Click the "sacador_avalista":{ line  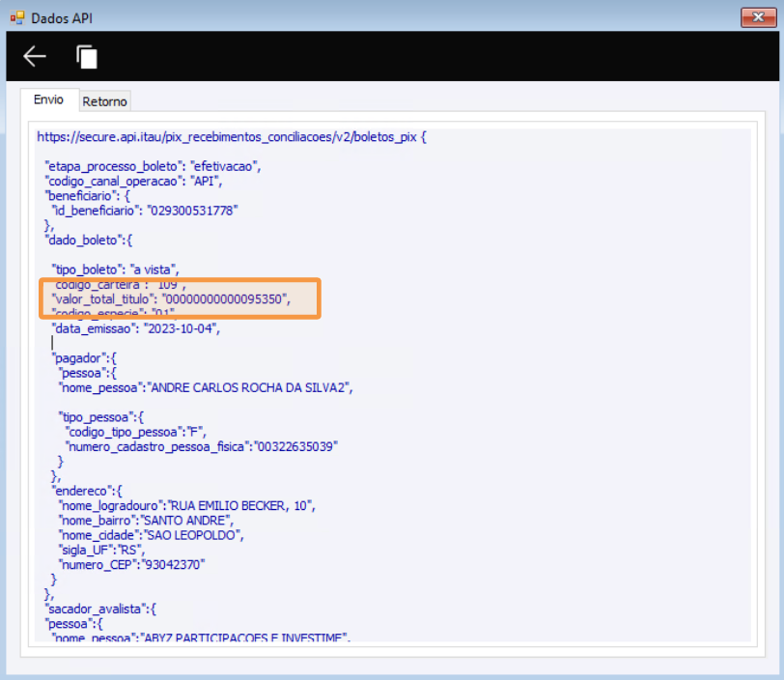100,609
